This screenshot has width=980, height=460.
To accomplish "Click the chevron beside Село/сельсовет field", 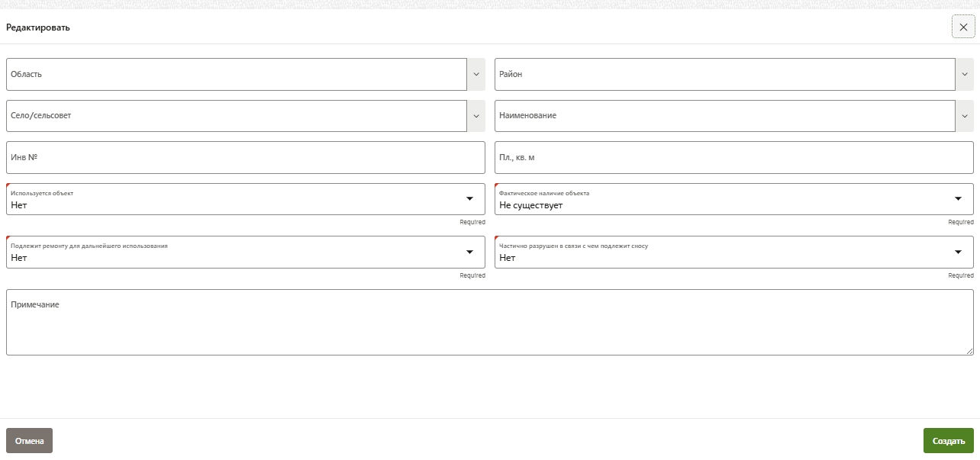I will (476, 116).
